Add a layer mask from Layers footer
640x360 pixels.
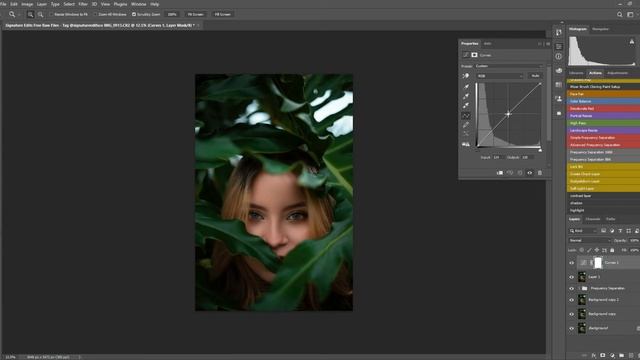tap(603, 356)
